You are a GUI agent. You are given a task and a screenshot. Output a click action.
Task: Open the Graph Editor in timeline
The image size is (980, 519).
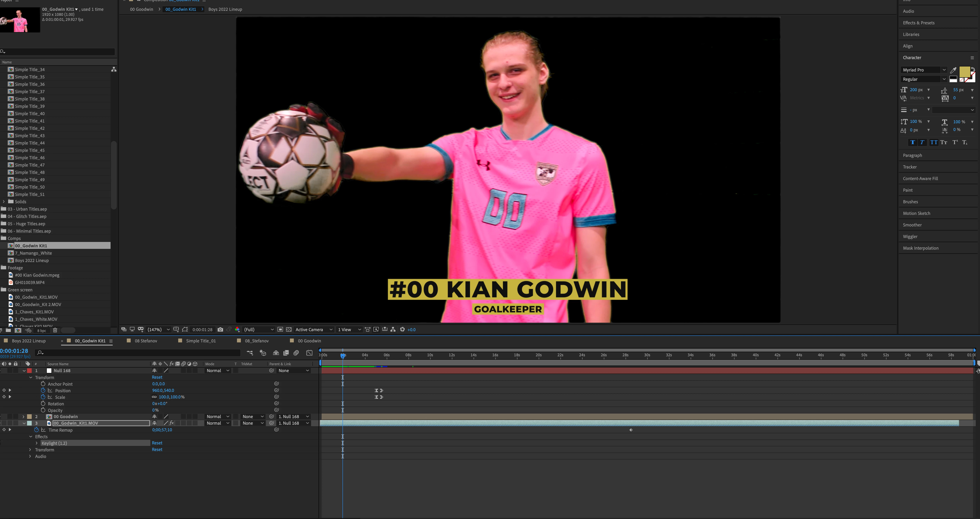pos(309,353)
